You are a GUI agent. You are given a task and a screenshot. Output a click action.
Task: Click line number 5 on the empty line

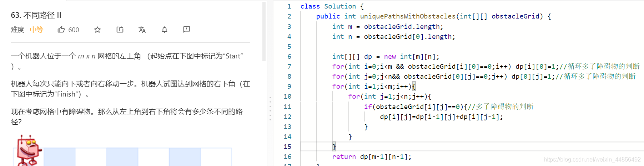[289, 47]
